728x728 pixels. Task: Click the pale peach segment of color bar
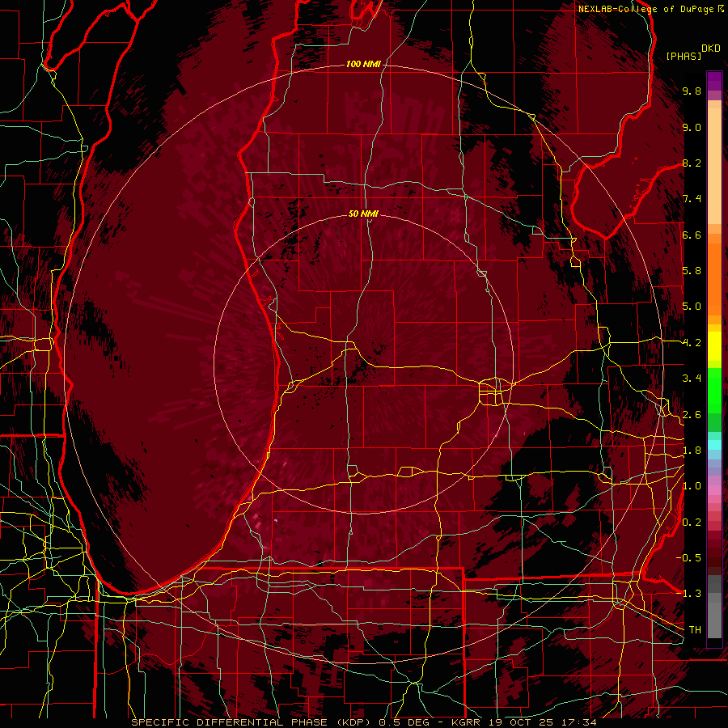click(714, 167)
